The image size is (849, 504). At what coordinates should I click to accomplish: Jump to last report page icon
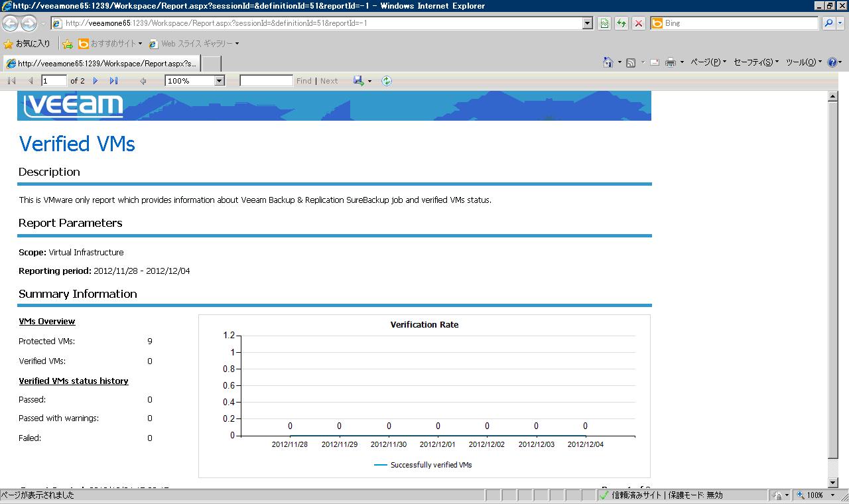[x=113, y=81]
